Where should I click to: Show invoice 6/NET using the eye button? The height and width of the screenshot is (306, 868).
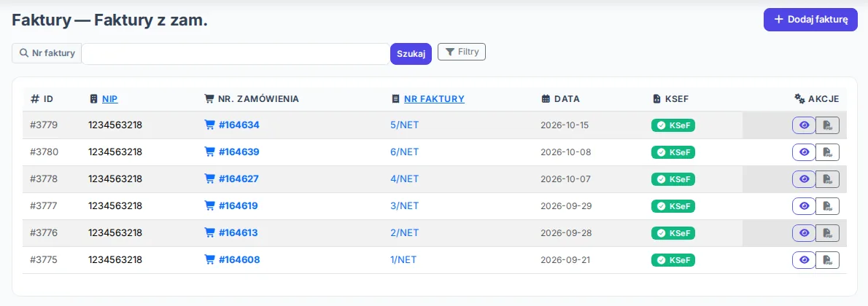tap(804, 152)
